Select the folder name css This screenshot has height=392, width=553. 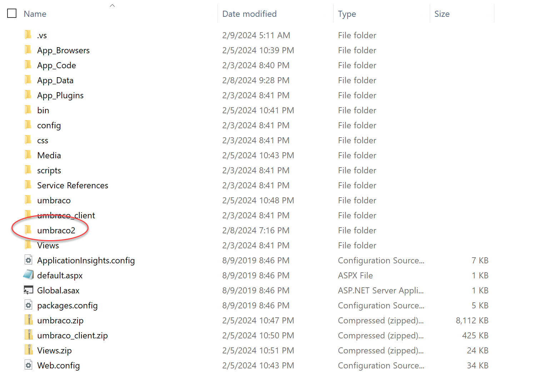point(43,140)
